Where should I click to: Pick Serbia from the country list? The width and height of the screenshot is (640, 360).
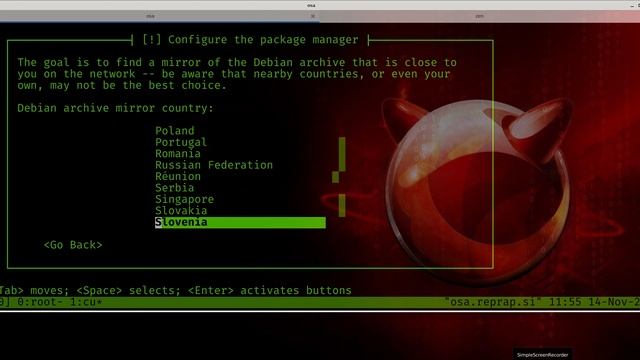coord(175,188)
